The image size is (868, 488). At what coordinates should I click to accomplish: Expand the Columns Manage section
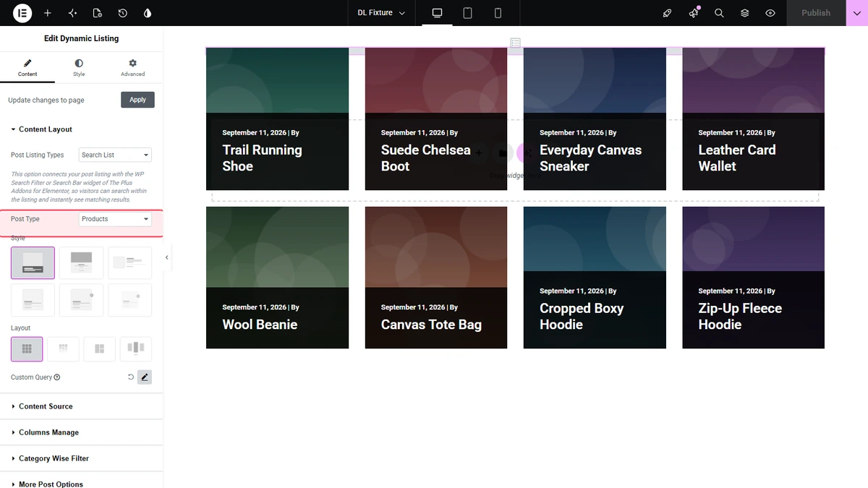coord(81,432)
